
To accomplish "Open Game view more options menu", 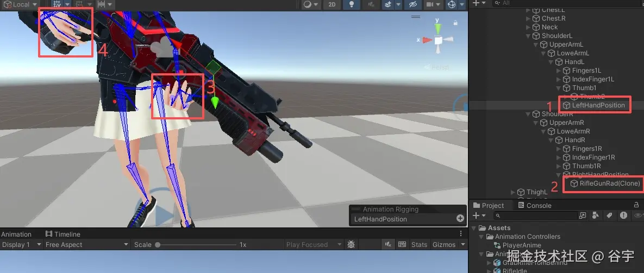I will [x=461, y=234].
